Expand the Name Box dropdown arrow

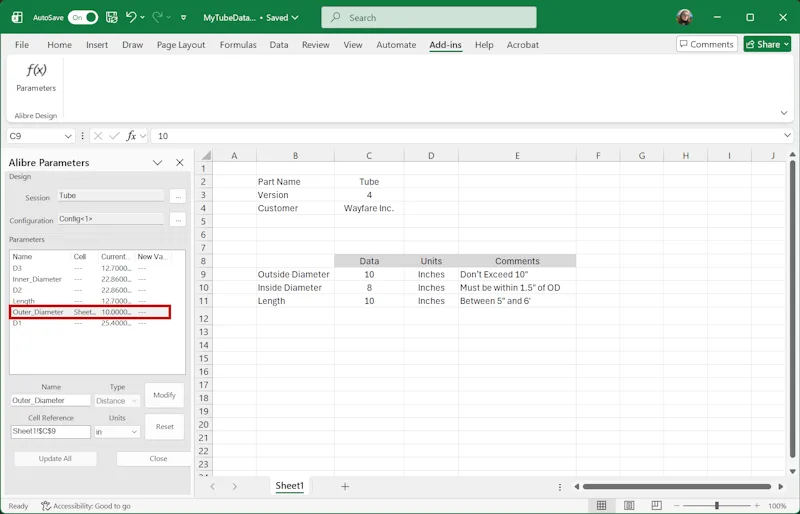(68, 136)
